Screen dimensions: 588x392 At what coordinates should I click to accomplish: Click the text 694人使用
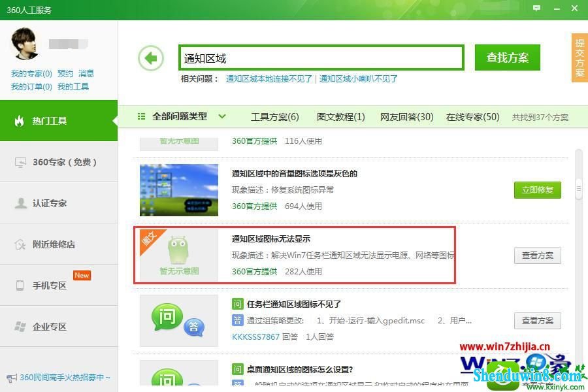tap(303, 206)
